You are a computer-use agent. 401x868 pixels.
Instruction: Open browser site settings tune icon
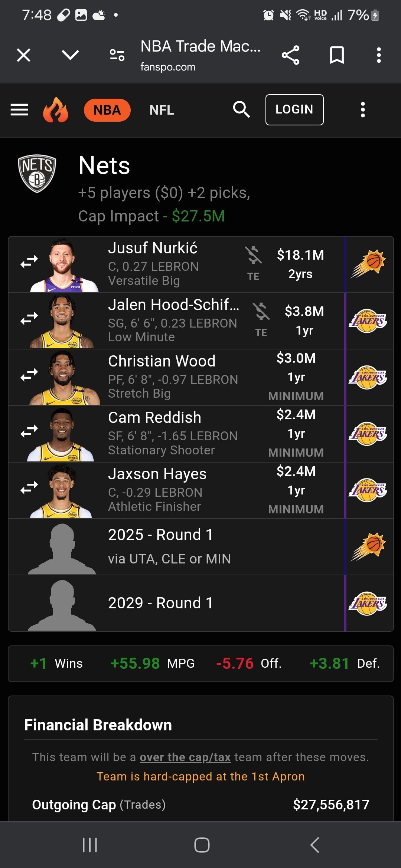117,55
